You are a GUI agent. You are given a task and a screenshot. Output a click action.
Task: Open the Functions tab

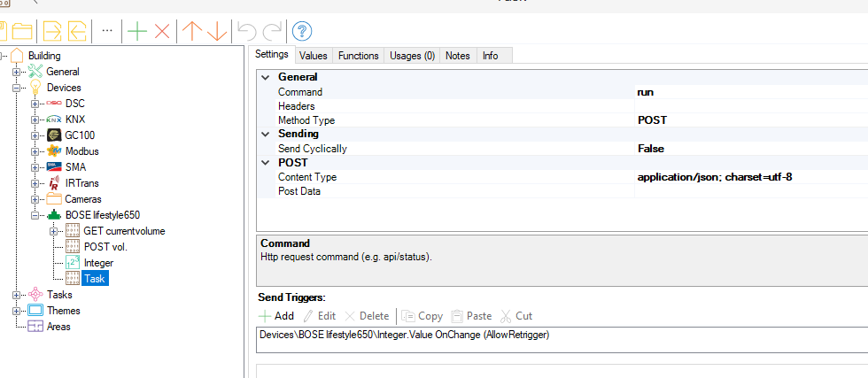point(358,56)
